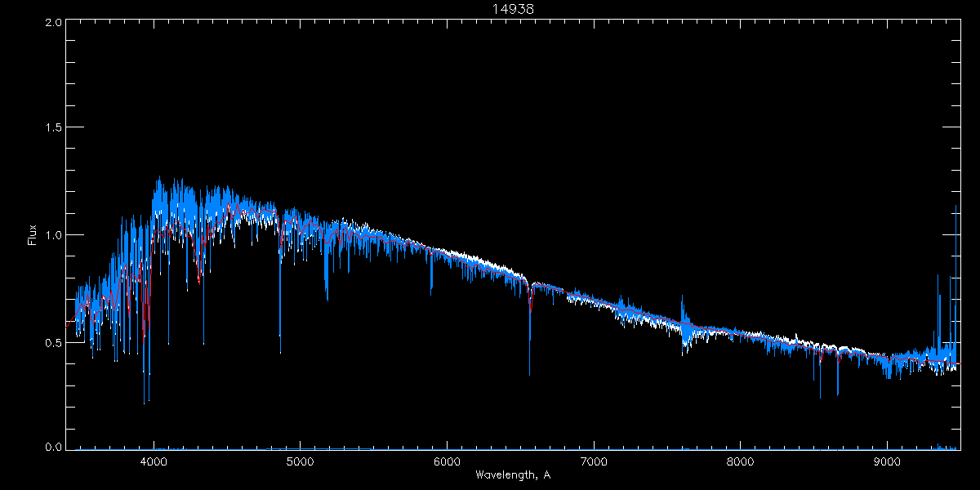
Task: Click the plot title 14938
Action: tap(512, 9)
